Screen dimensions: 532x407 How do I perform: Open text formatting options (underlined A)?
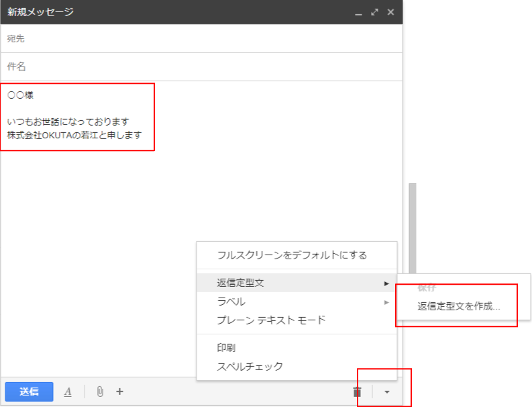(x=68, y=392)
